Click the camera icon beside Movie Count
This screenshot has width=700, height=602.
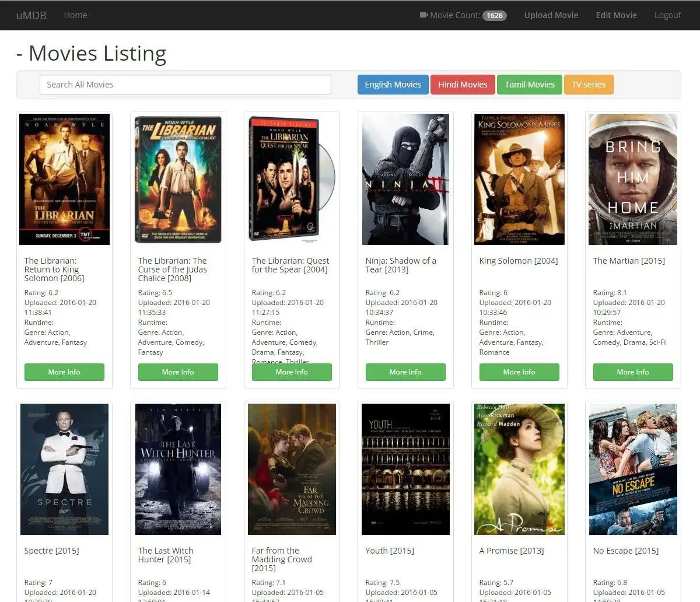(423, 15)
